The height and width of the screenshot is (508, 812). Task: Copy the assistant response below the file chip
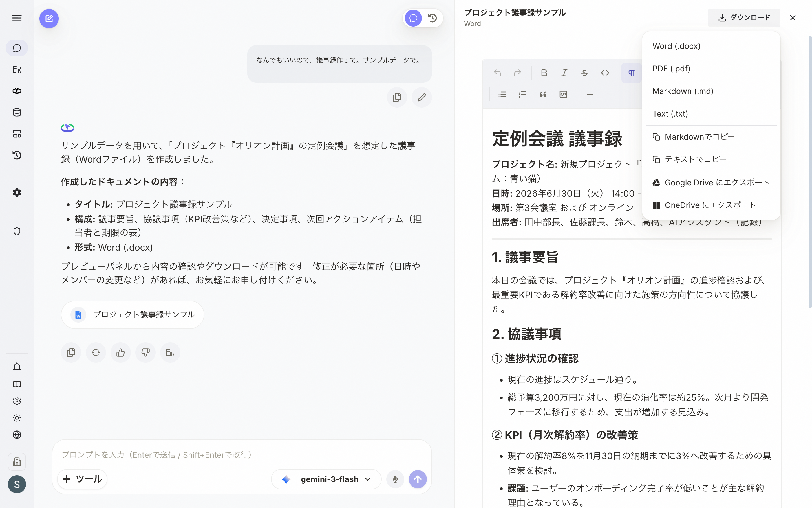click(x=71, y=352)
